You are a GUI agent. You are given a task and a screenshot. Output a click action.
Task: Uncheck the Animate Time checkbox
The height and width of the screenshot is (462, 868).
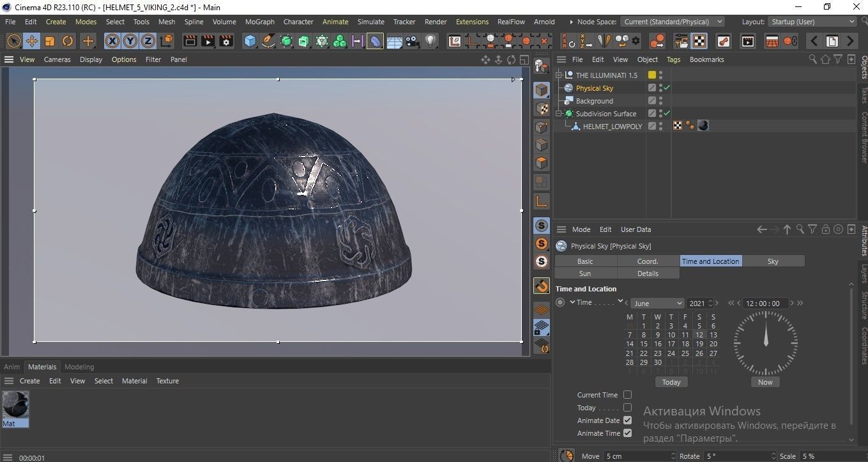pyautogui.click(x=627, y=433)
